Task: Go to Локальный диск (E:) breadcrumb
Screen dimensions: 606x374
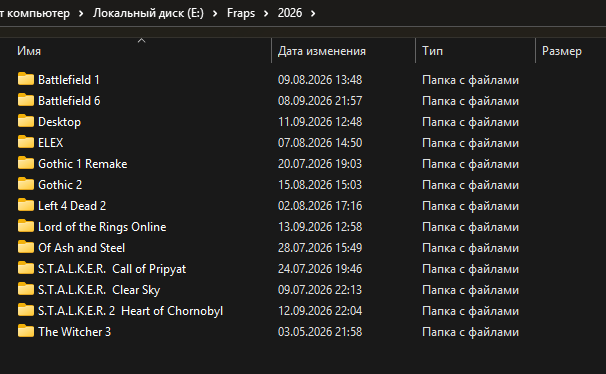Action: (148, 13)
